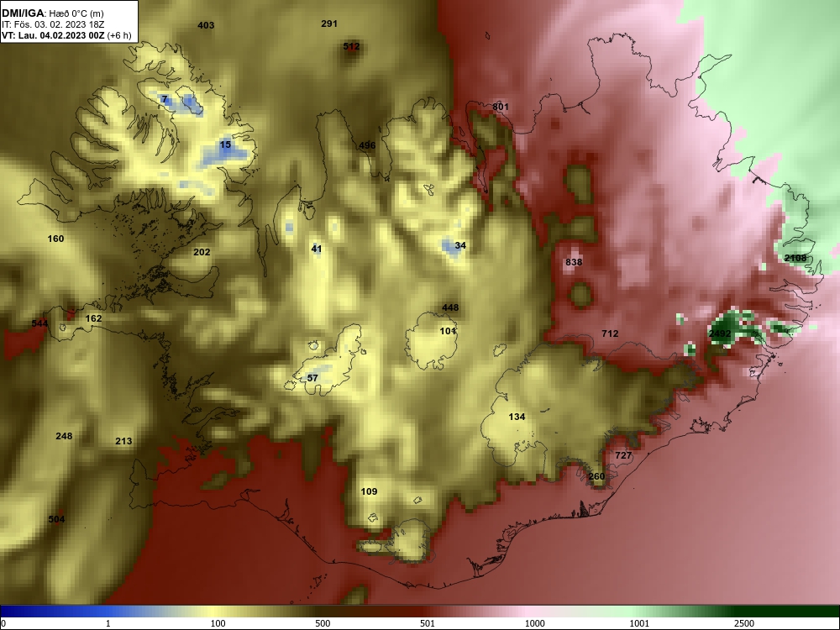840x630 pixels.
Task: Click the map value 260
Action: (x=596, y=477)
